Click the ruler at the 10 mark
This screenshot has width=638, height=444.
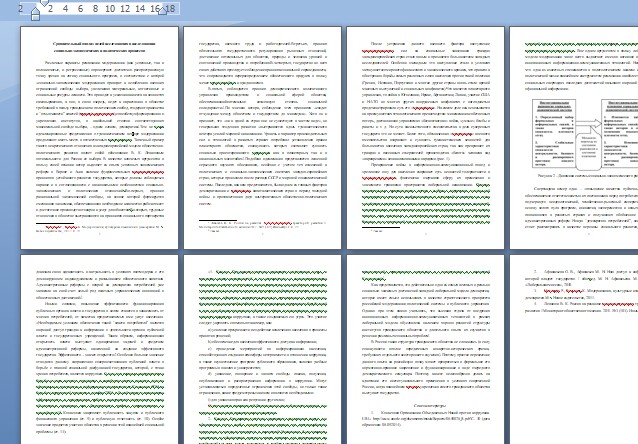(109, 8)
